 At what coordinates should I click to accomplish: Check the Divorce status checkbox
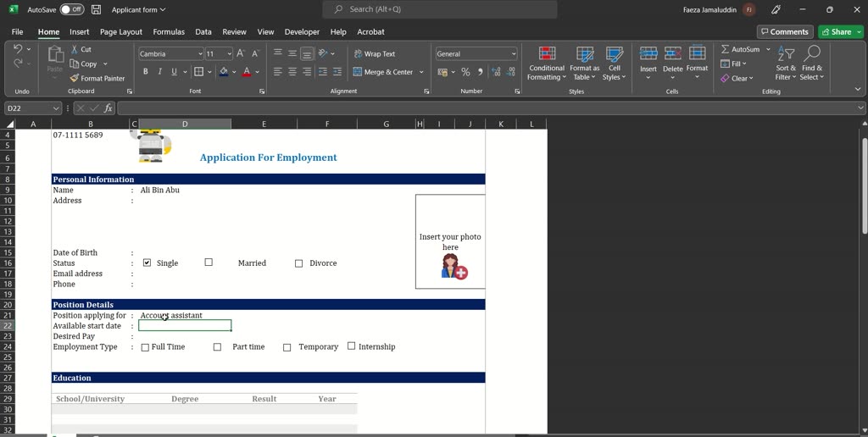click(299, 263)
